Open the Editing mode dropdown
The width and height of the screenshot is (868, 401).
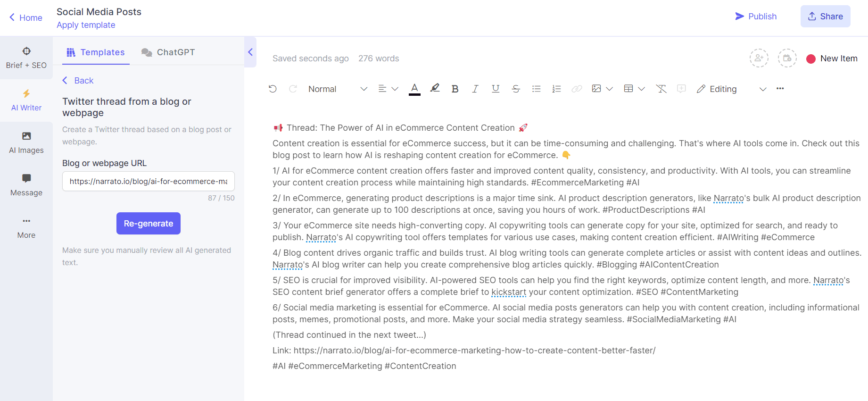[x=732, y=89]
